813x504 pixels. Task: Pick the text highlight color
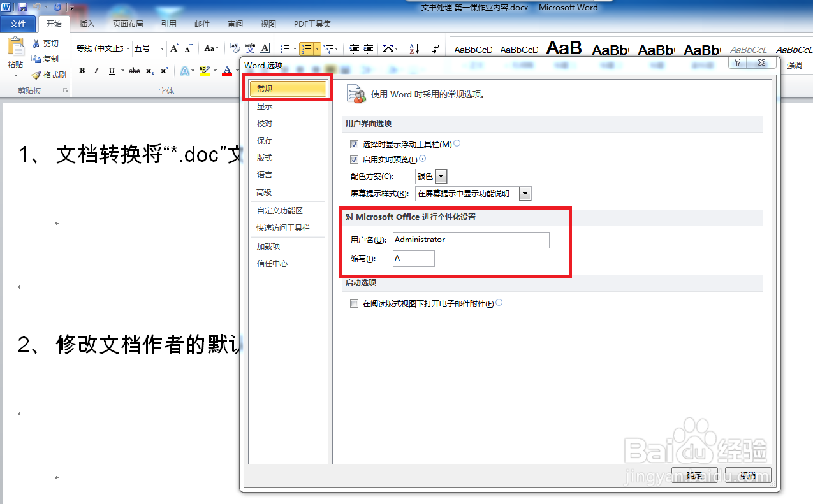point(204,71)
